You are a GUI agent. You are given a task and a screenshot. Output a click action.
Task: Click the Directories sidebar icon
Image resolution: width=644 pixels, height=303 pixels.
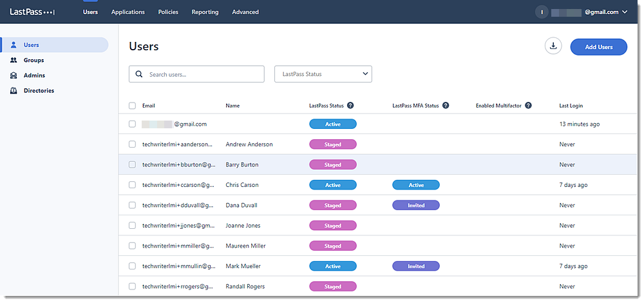(x=14, y=90)
